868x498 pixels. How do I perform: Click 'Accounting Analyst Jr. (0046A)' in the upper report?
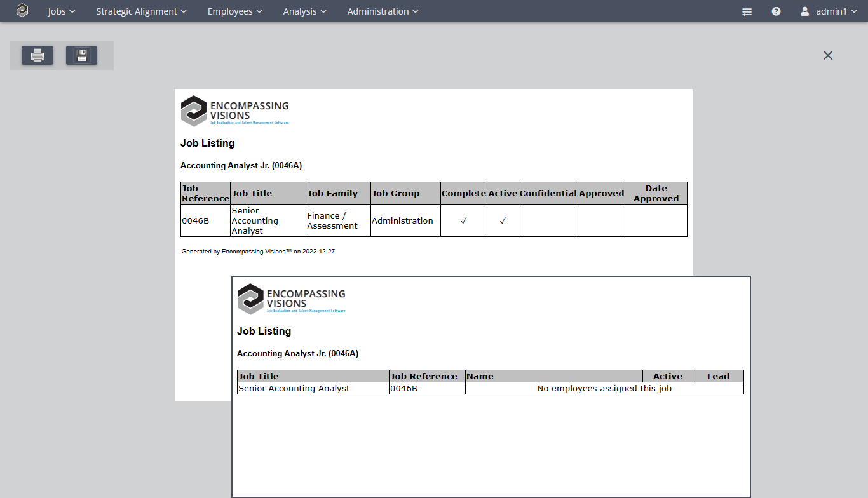[x=241, y=166]
